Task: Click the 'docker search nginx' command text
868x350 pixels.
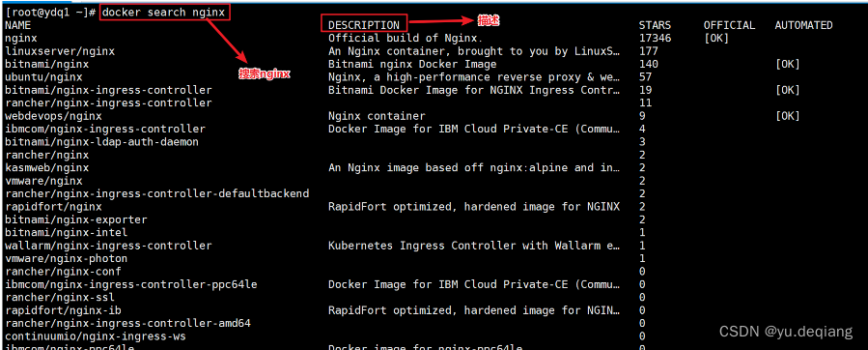Action: pyautogui.click(x=164, y=13)
